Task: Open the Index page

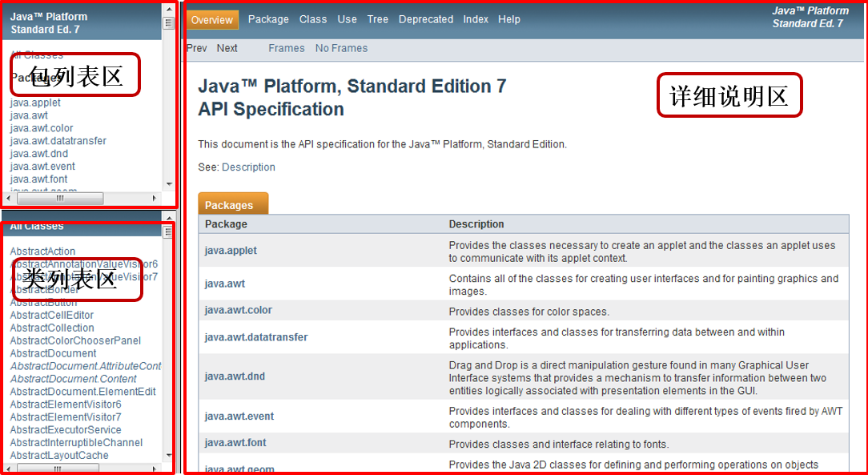Action: point(476,19)
